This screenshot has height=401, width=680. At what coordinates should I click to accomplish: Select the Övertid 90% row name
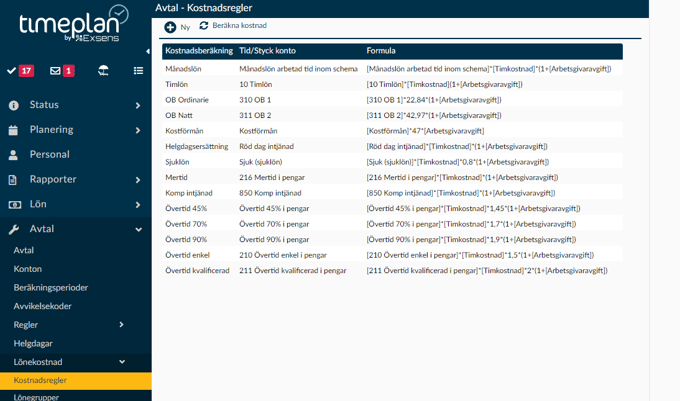[186, 239]
